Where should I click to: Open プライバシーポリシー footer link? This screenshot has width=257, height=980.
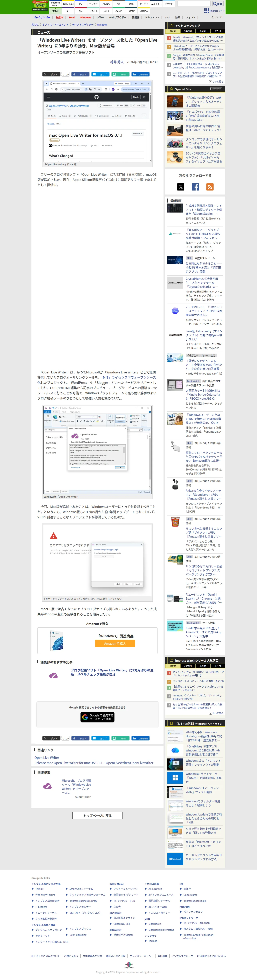[x=142, y=956]
